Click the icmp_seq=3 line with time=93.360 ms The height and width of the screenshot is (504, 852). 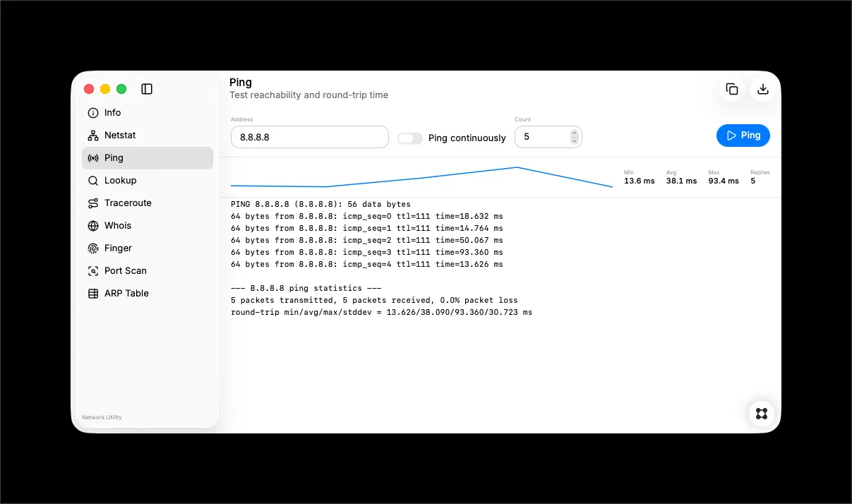(x=367, y=252)
